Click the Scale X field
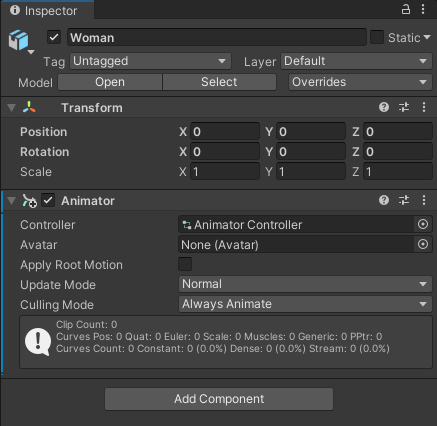437x426 pixels. click(x=225, y=171)
